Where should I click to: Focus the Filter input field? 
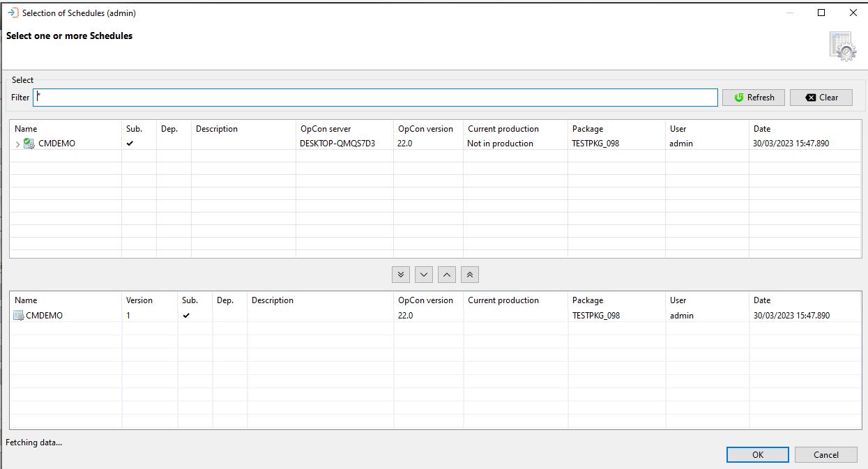pyautogui.click(x=375, y=98)
